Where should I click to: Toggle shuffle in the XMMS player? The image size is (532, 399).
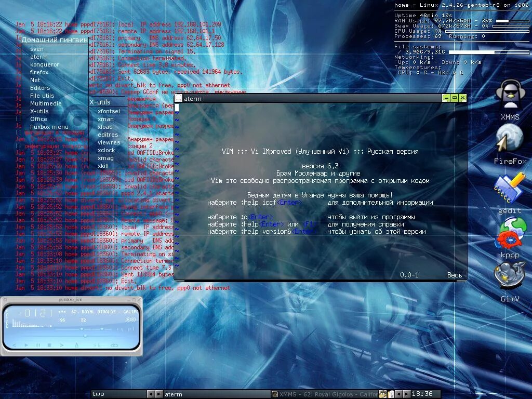(97, 345)
